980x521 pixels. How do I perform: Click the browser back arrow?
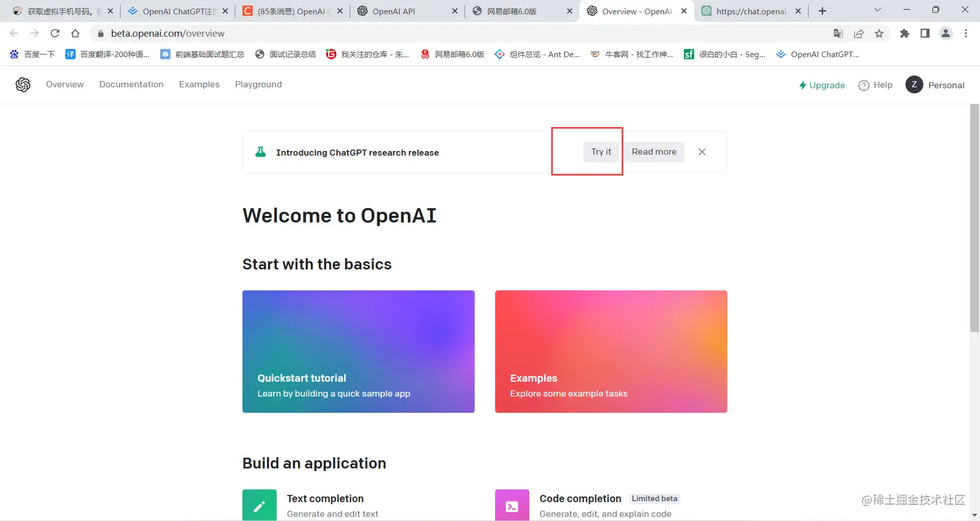click(x=14, y=33)
